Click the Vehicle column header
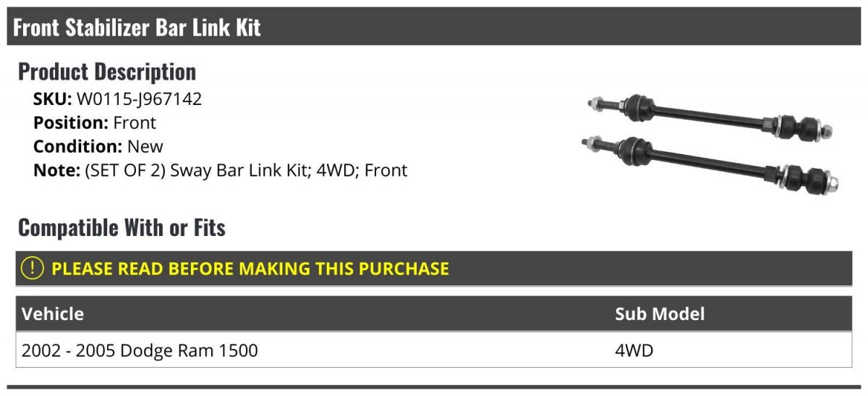 53,314
